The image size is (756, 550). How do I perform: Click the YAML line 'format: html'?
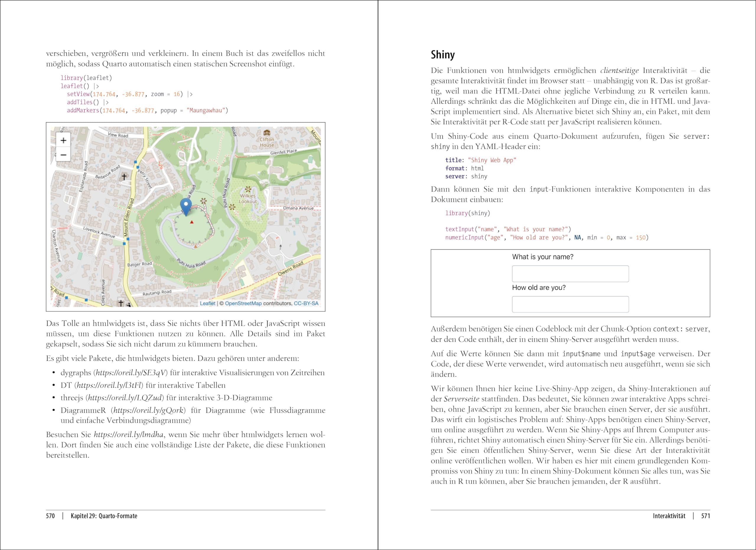464,168
